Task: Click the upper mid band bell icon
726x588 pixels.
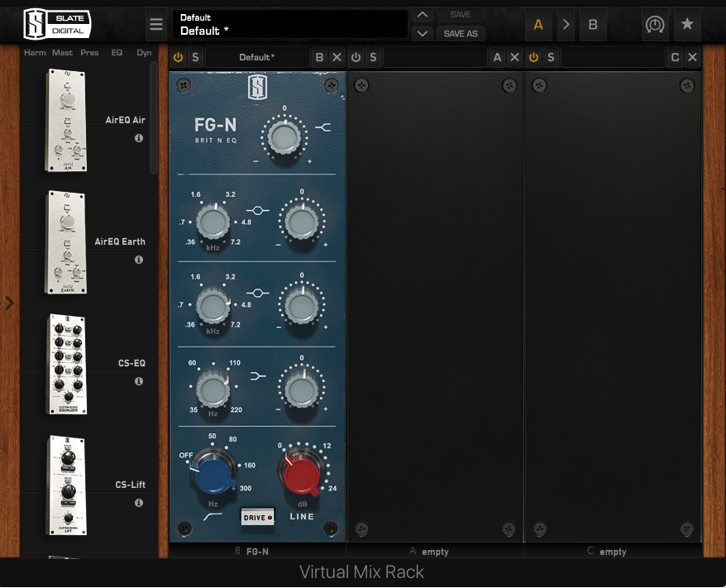Action: tap(257, 211)
